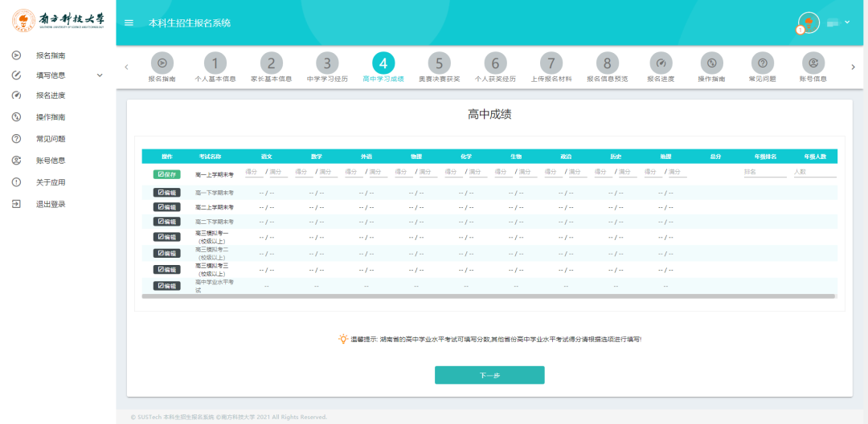Toggle the hamburger menu icon

[129, 22]
